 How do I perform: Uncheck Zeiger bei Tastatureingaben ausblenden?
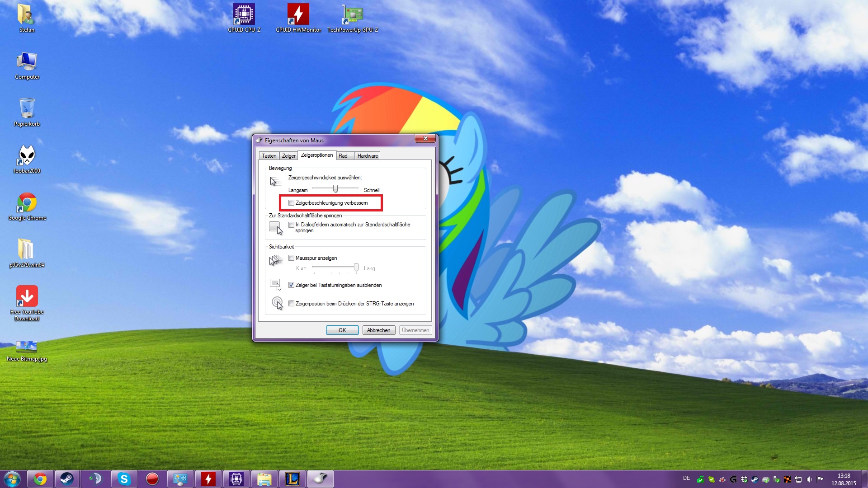pos(292,285)
